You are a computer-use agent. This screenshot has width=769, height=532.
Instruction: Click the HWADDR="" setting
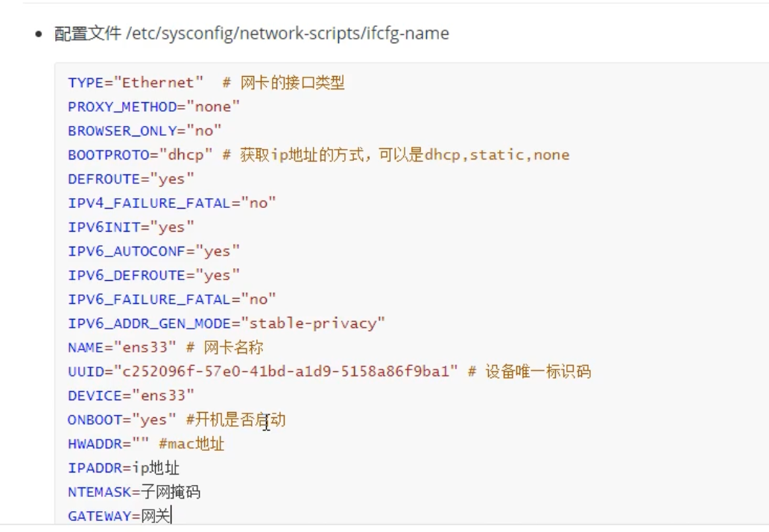(108, 444)
